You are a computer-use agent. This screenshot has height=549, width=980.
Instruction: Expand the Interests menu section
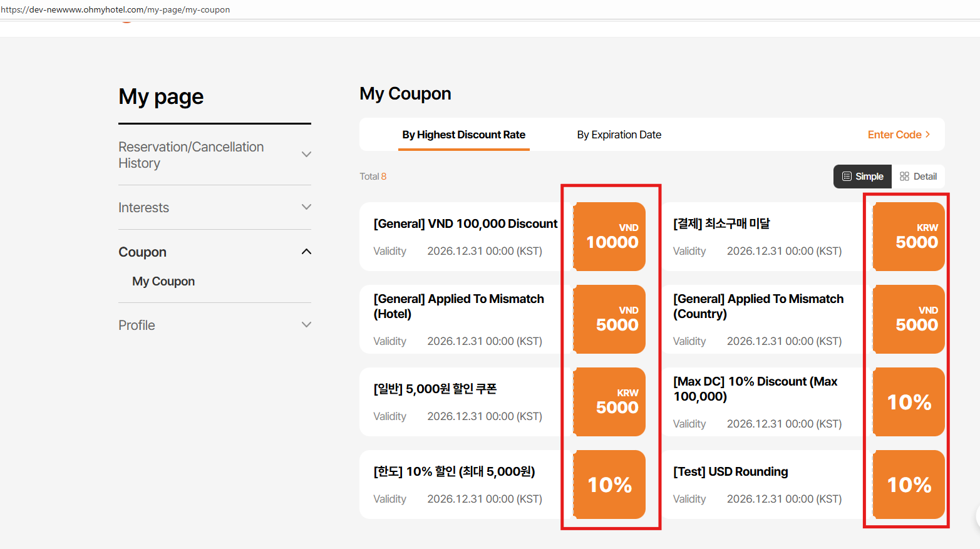pyautogui.click(x=306, y=207)
